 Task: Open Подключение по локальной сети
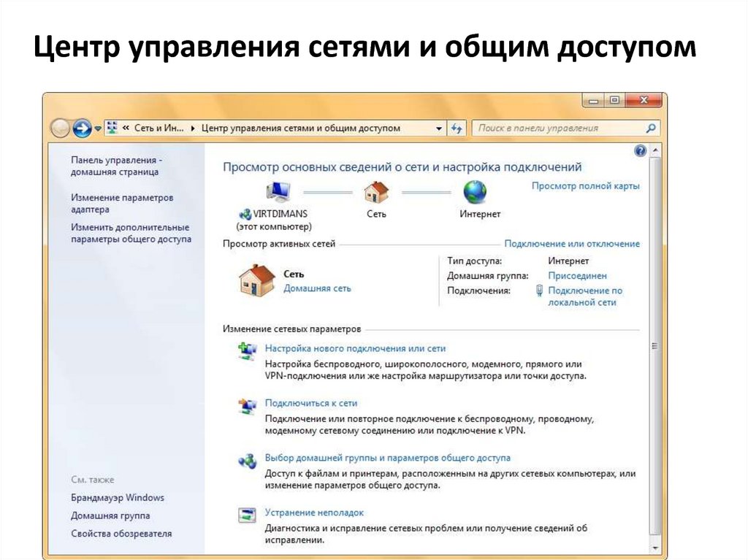point(584,296)
